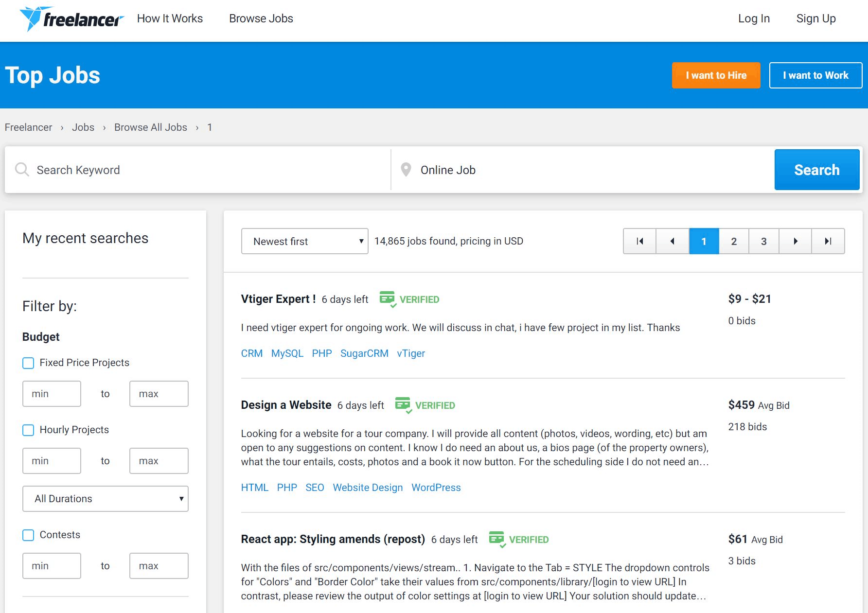The height and width of the screenshot is (613, 868).
Task: Select page 2 in pagination
Action: tap(734, 241)
